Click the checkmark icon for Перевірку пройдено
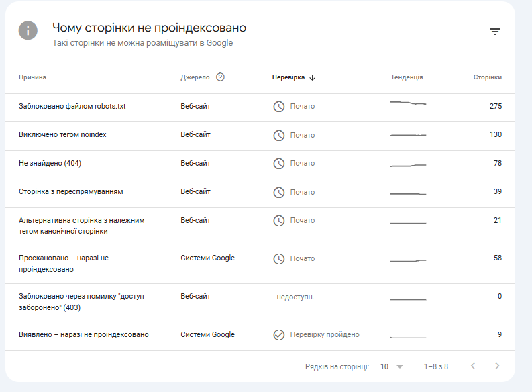 point(279,335)
